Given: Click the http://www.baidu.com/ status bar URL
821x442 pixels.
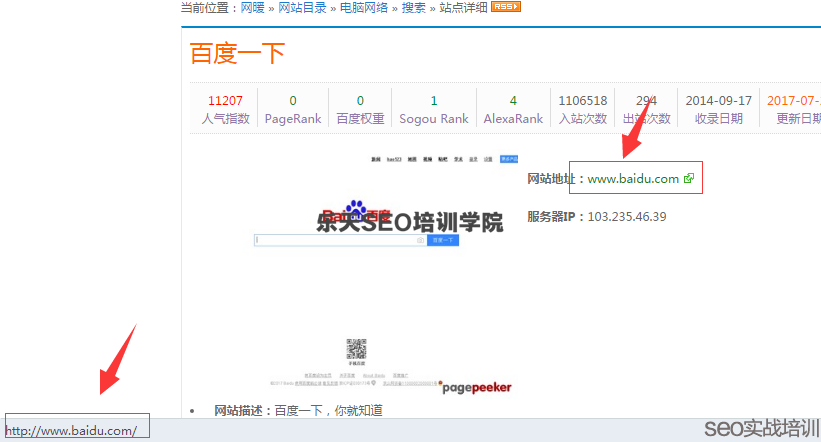Looking at the screenshot, I should 71,431.
